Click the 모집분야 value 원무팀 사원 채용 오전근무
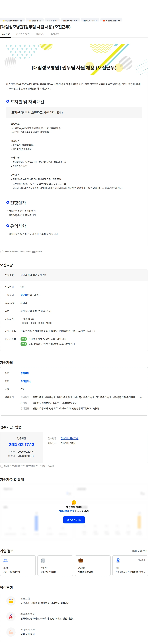The width and height of the screenshot is (148, 644). pyautogui.click(x=33, y=275)
